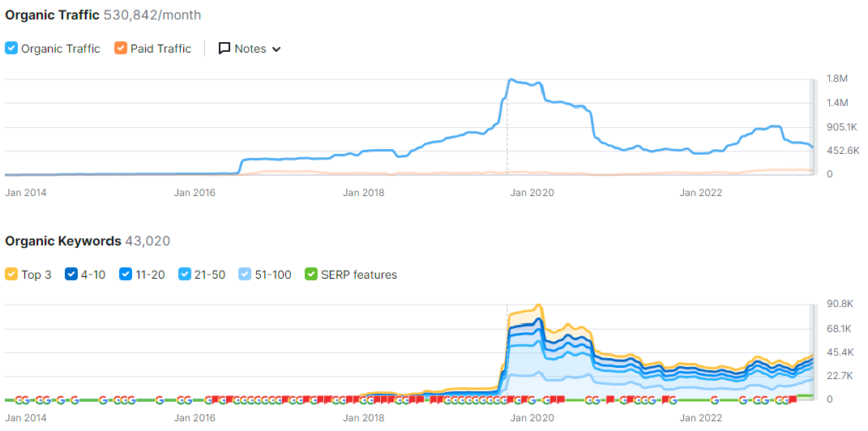Click the peak of the organic traffic line
Image resolution: width=868 pixels, height=431 pixels.
coord(511,79)
